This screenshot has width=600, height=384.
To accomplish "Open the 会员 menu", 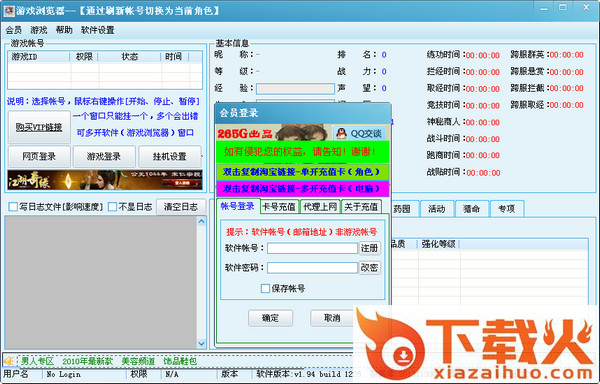I will pyautogui.click(x=13, y=30).
